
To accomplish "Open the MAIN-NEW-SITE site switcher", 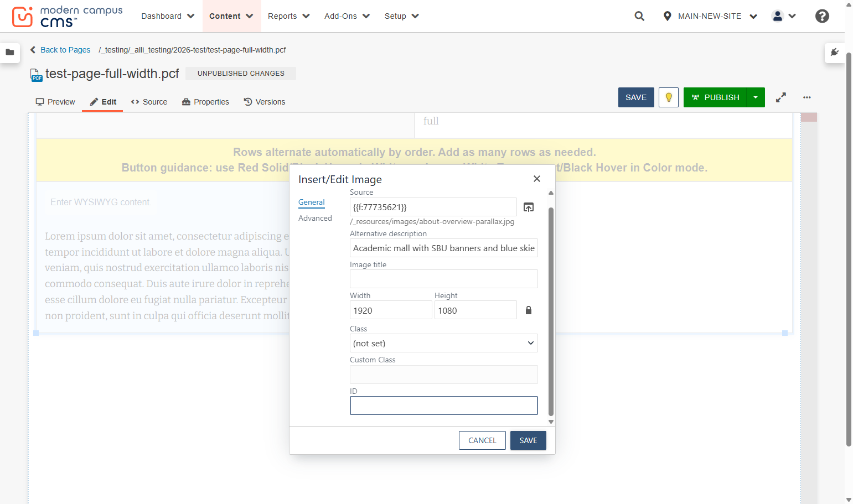I will pos(710,16).
